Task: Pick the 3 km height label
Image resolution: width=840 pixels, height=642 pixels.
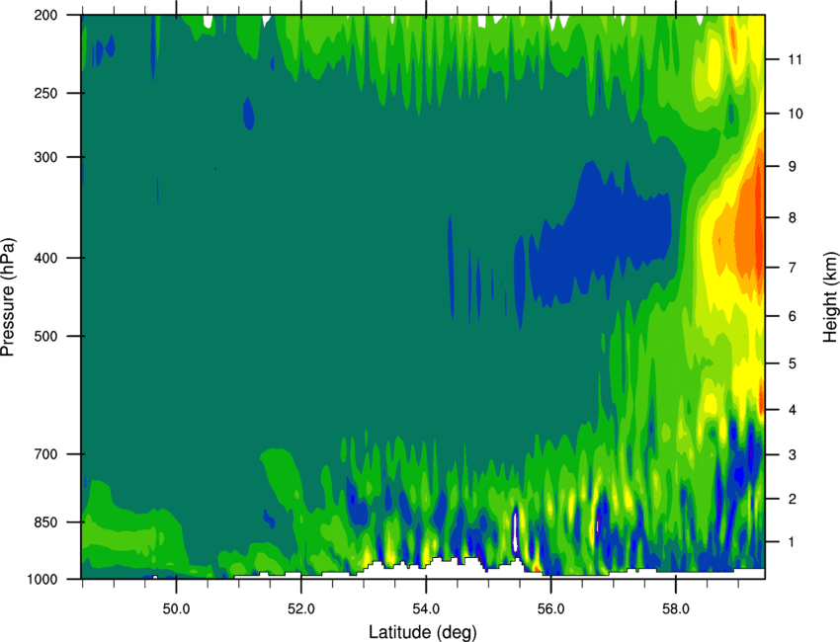Action: pos(792,455)
